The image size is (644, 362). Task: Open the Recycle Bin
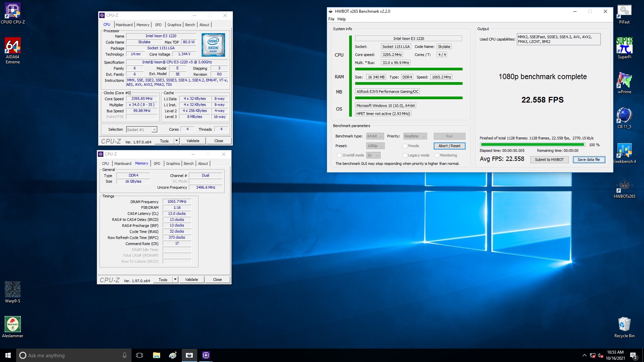[624, 327]
